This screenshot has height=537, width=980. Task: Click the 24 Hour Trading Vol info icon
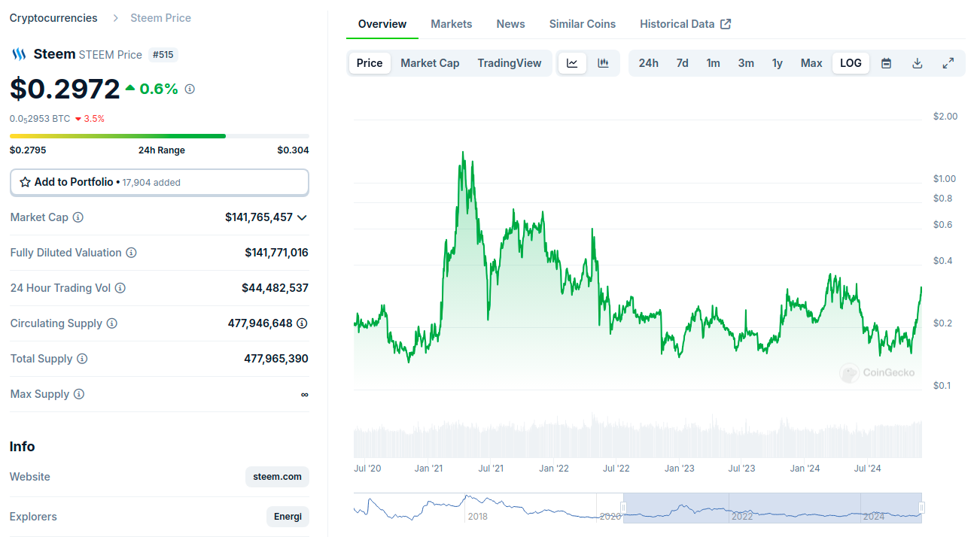pyautogui.click(x=120, y=288)
